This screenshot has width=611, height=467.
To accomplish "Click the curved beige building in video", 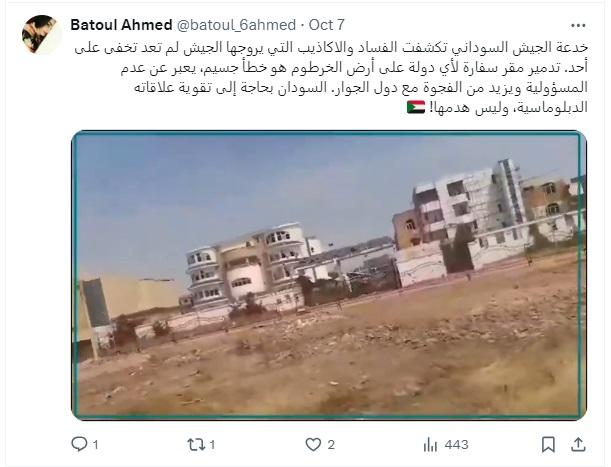I will 249,265.
